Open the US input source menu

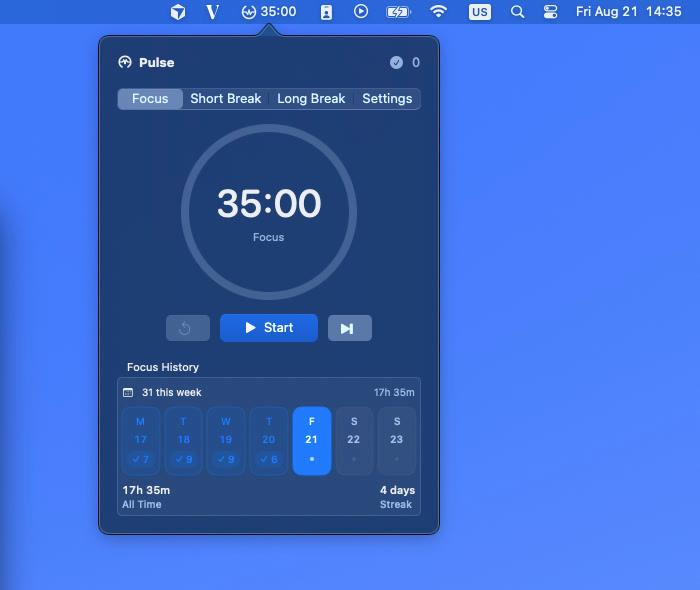click(x=479, y=12)
